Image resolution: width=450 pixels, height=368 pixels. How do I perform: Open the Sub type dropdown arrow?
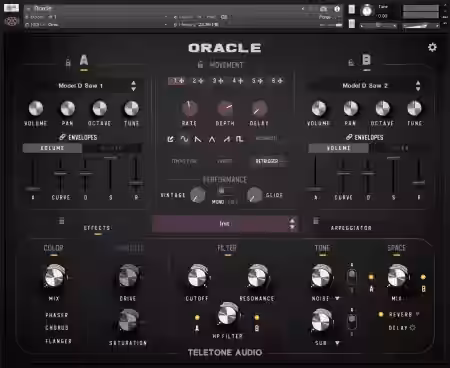coord(337,343)
